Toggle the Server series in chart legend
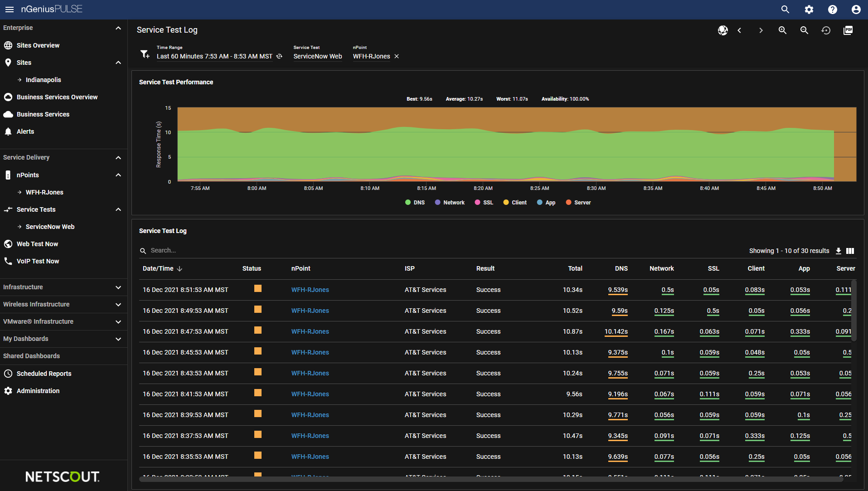 click(578, 203)
